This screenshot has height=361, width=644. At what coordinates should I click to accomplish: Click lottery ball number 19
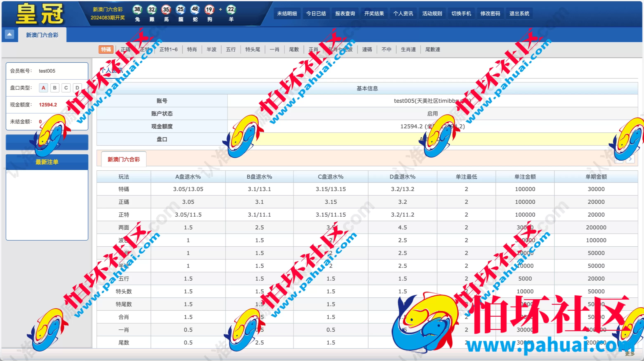pyautogui.click(x=210, y=9)
